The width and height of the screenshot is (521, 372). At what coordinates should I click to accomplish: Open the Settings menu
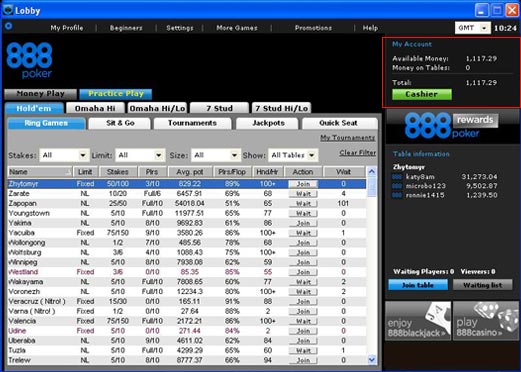[180, 28]
